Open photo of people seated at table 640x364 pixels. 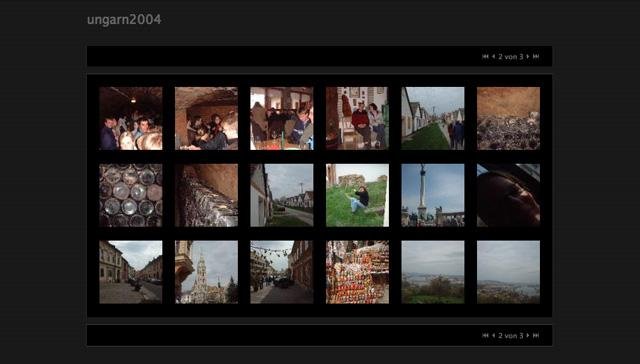click(282, 118)
